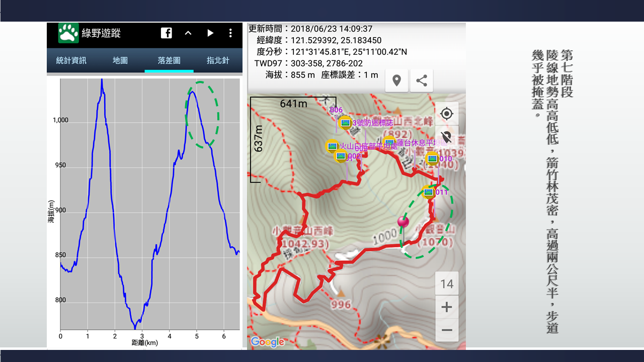Click the 第七階段 heading text
The image size is (644, 362).
coord(567,73)
